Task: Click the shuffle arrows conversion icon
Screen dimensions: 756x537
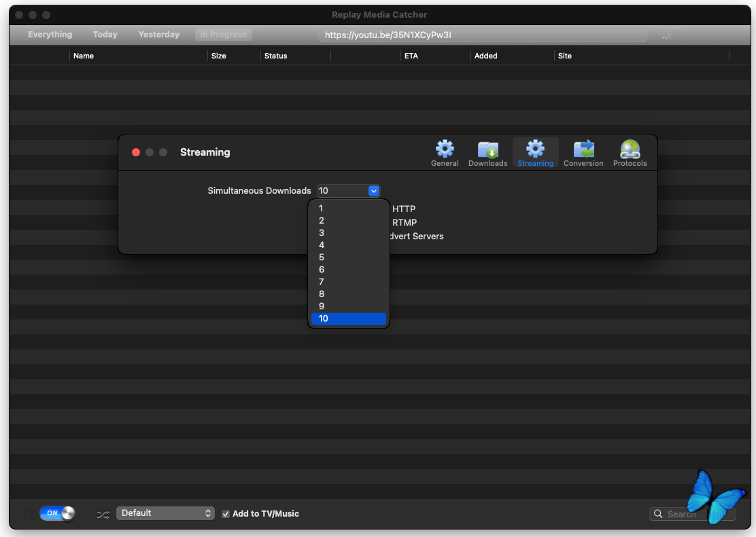Action: pos(103,514)
